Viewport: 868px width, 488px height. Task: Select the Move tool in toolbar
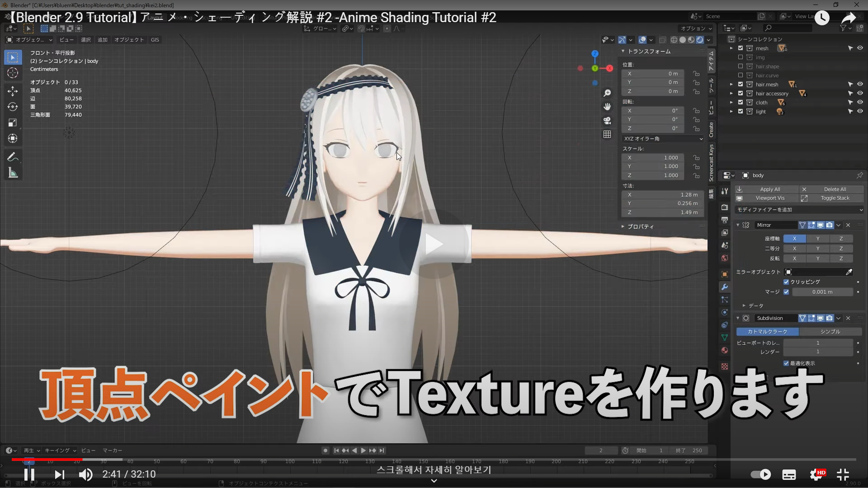(x=13, y=91)
